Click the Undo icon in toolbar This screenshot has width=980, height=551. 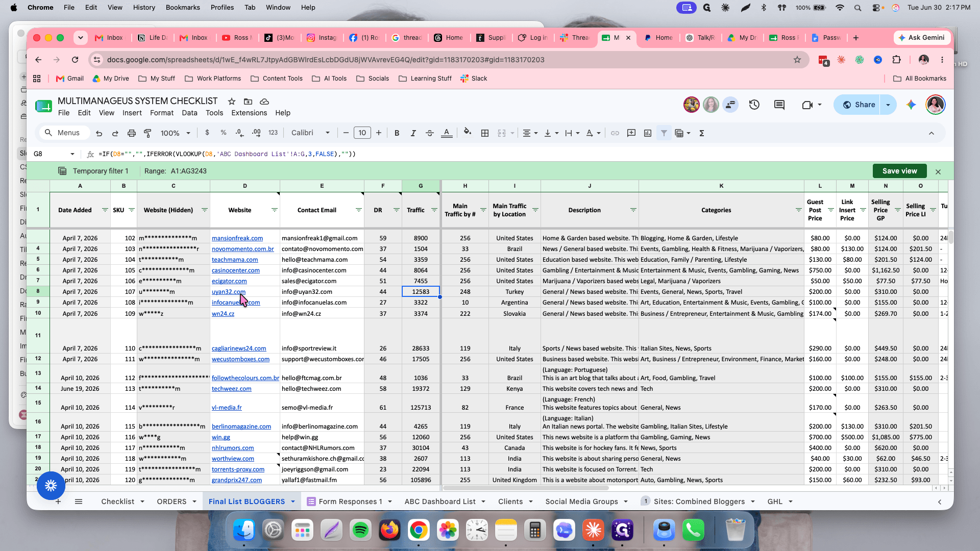coord(99,133)
